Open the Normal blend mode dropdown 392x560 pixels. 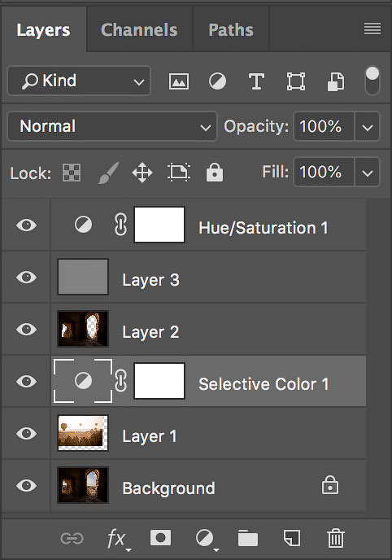[x=112, y=126]
